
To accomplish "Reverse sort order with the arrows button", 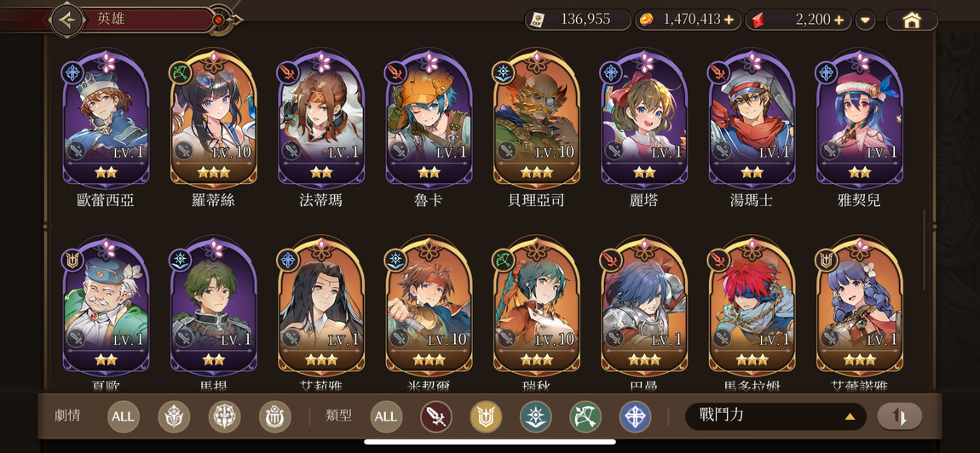I will pyautogui.click(x=899, y=416).
